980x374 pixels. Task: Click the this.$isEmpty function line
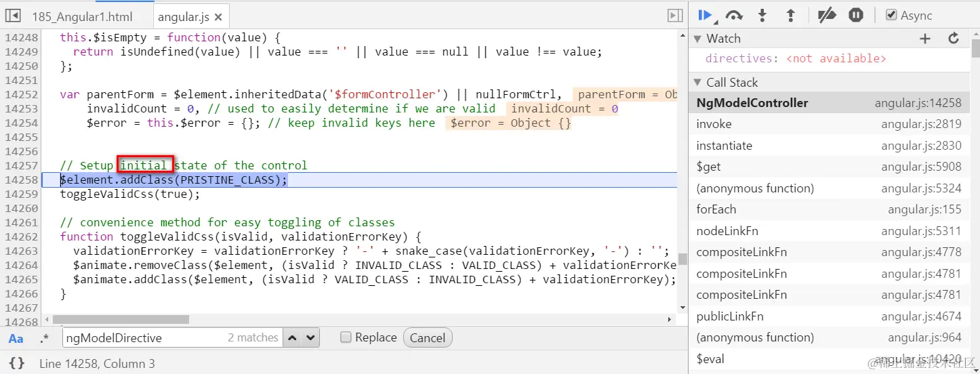point(170,37)
